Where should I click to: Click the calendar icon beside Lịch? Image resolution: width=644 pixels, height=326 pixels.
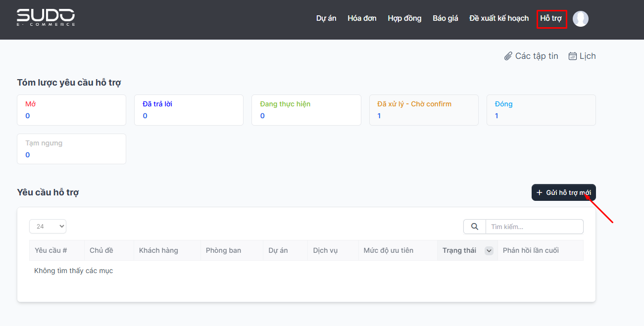[573, 56]
